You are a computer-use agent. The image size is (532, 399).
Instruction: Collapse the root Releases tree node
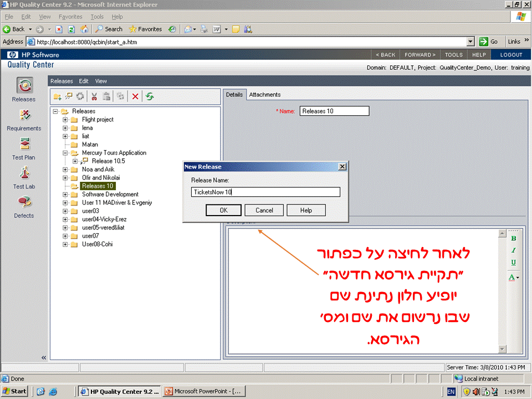click(x=55, y=111)
